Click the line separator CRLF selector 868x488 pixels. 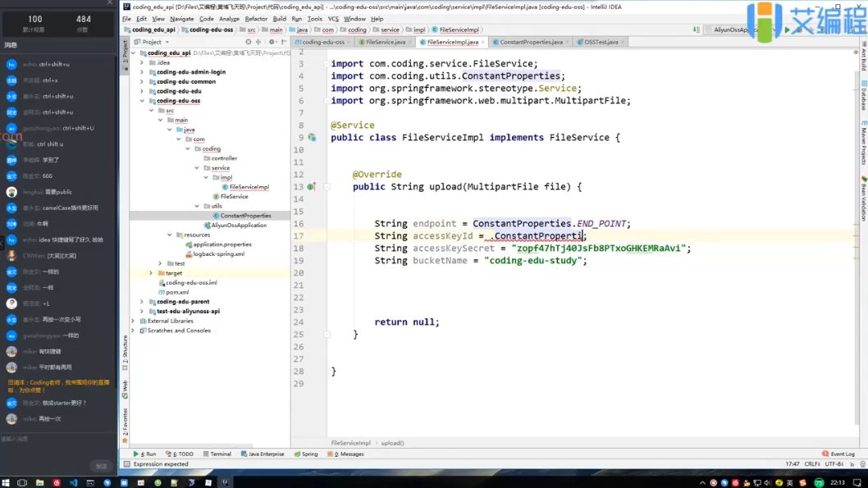[812, 464]
